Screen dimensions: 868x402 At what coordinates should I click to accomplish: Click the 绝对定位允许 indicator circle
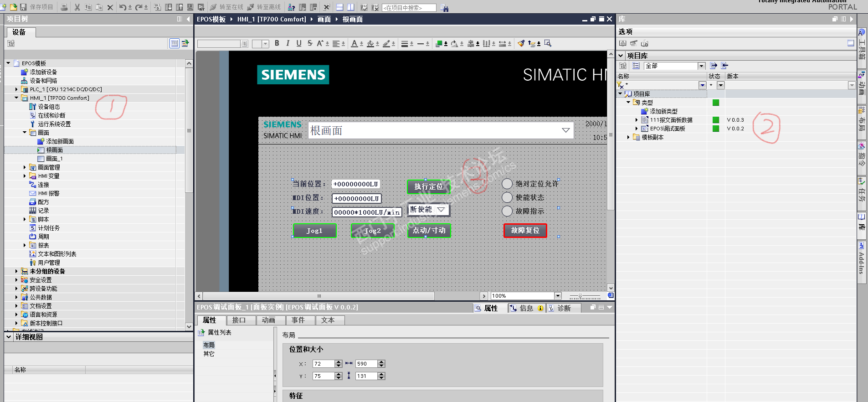[507, 184]
